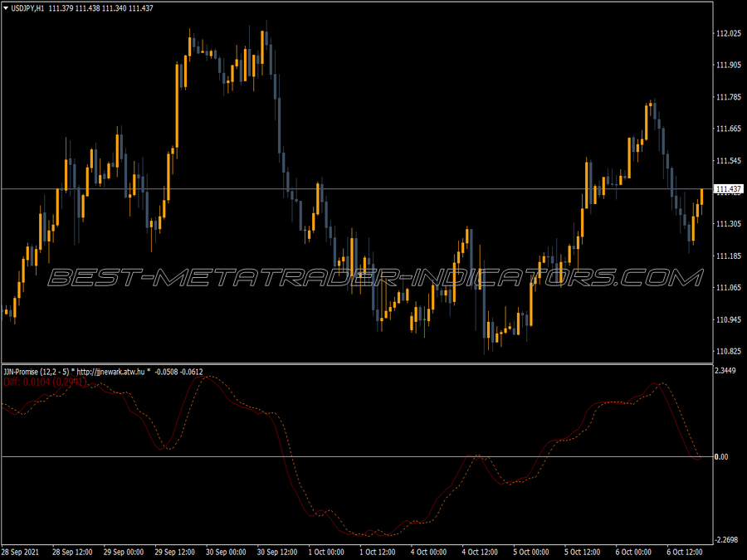This screenshot has width=747, height=560.
Task: Click the 29 Sep 12:00 time label
Action: coord(174,552)
